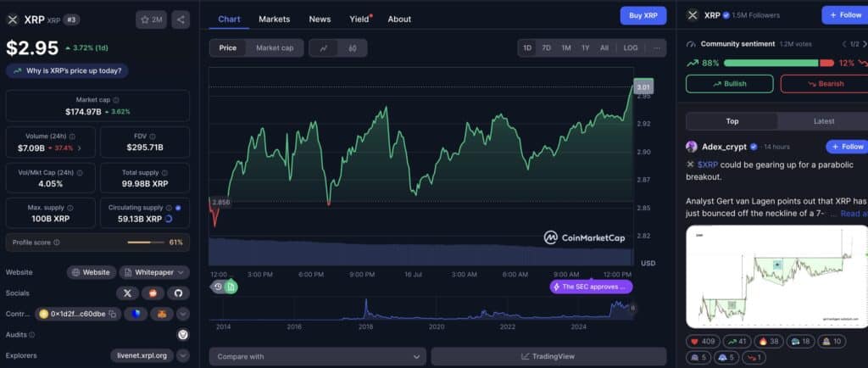
Task: Switch community feed to Top tab
Action: pos(732,121)
